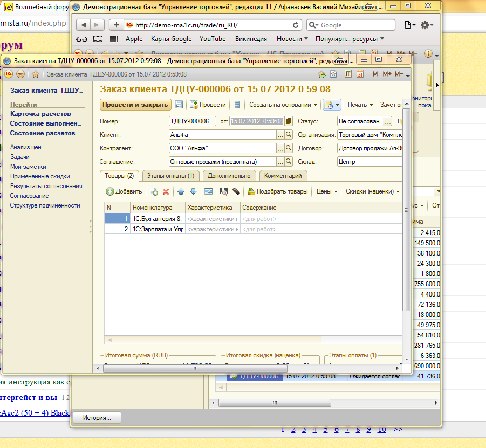Click Провести to post the order
Viewport: 486px width, 448px height.
(208, 105)
